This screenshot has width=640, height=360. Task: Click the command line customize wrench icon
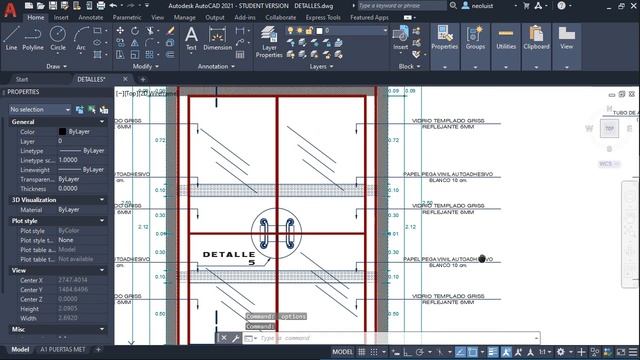click(x=236, y=338)
